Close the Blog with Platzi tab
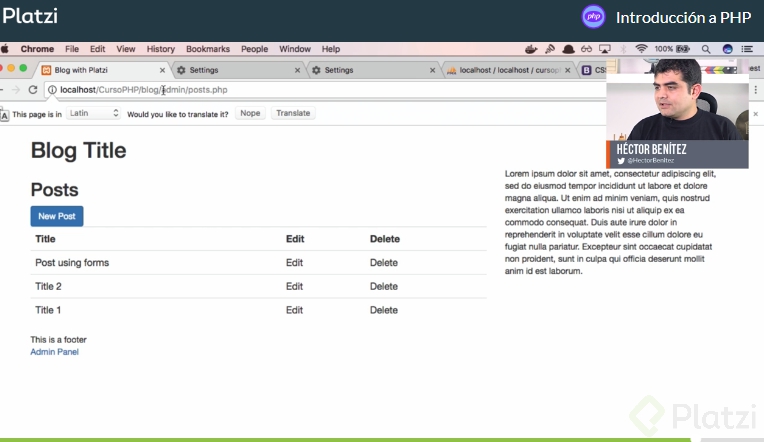Screen dimensions: 764x442 pos(162,70)
